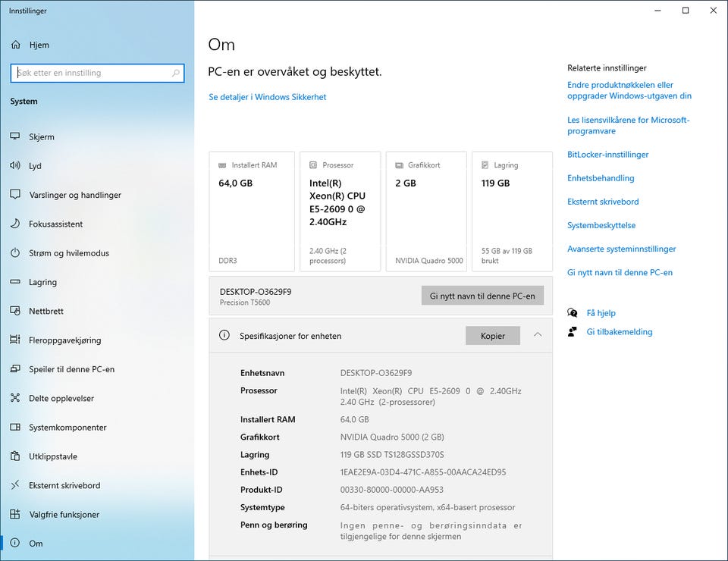The width and height of the screenshot is (728, 561).
Task: Open Eksternt skrivebord related settings link
Action: tap(603, 202)
